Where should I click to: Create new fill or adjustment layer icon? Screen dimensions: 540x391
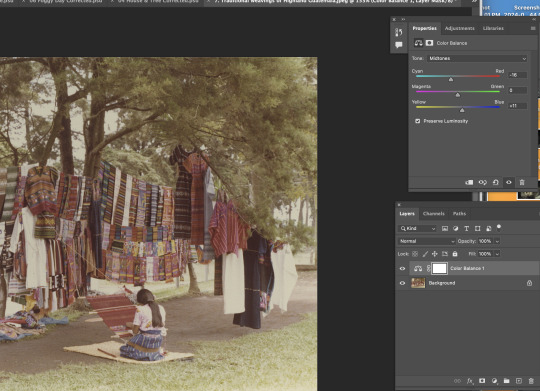(494, 381)
